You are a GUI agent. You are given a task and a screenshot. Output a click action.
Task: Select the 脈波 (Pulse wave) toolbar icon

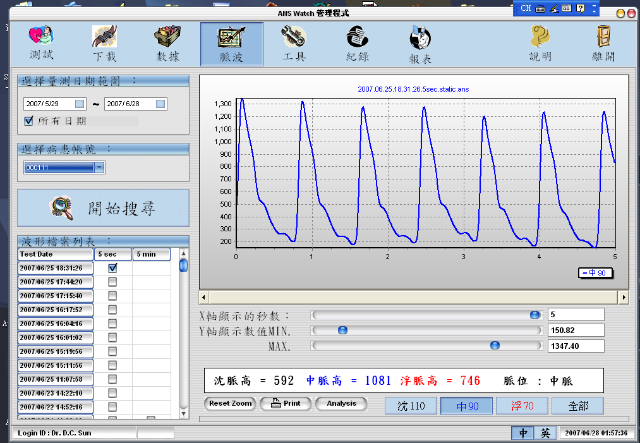(232, 43)
